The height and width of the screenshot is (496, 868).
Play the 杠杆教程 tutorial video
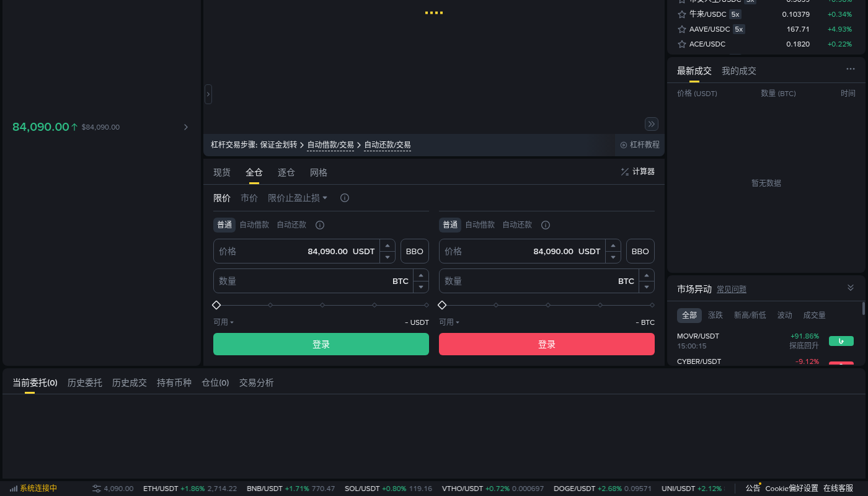640,145
